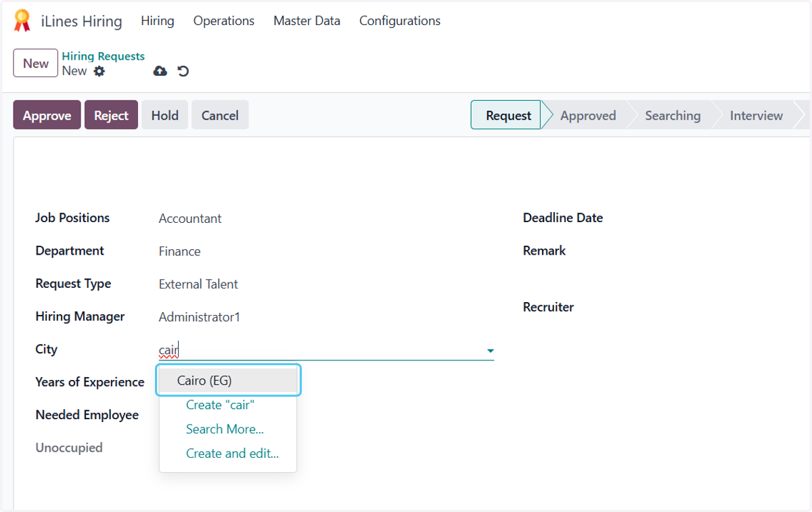Select the Interview status stage
The height and width of the screenshot is (512, 812).
coord(756,115)
